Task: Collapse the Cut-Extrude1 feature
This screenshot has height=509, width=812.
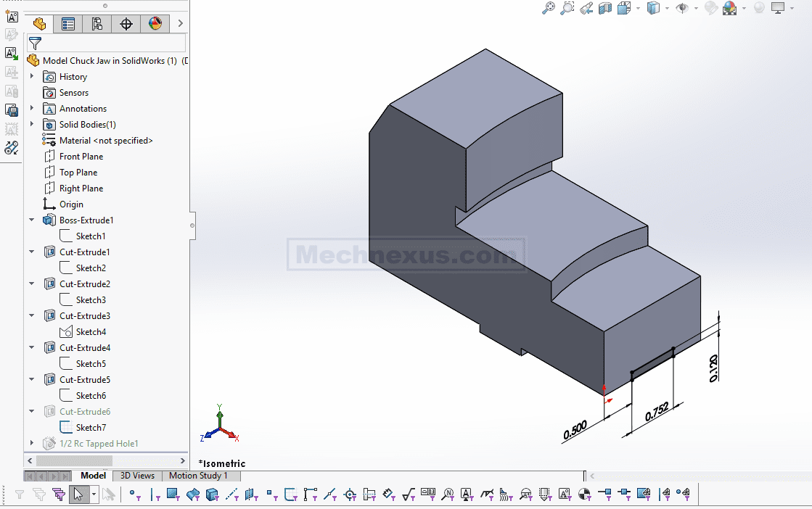Action: 32,252
